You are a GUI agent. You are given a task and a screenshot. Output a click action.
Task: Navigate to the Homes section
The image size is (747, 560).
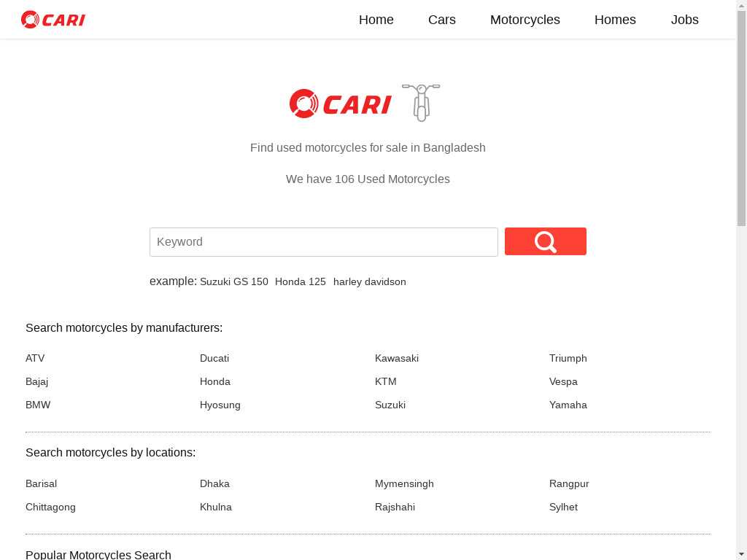tap(615, 20)
